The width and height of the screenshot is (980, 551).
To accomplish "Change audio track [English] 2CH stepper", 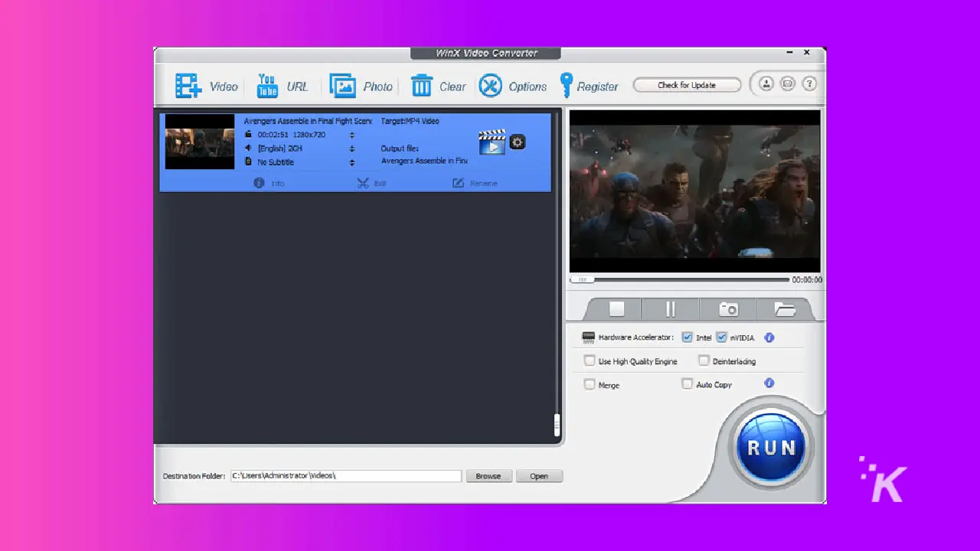I will (352, 148).
